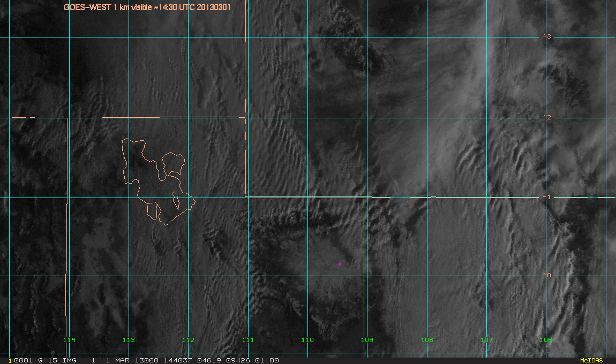
Task: Click the MAR month text in status bar
Action: coord(122,360)
